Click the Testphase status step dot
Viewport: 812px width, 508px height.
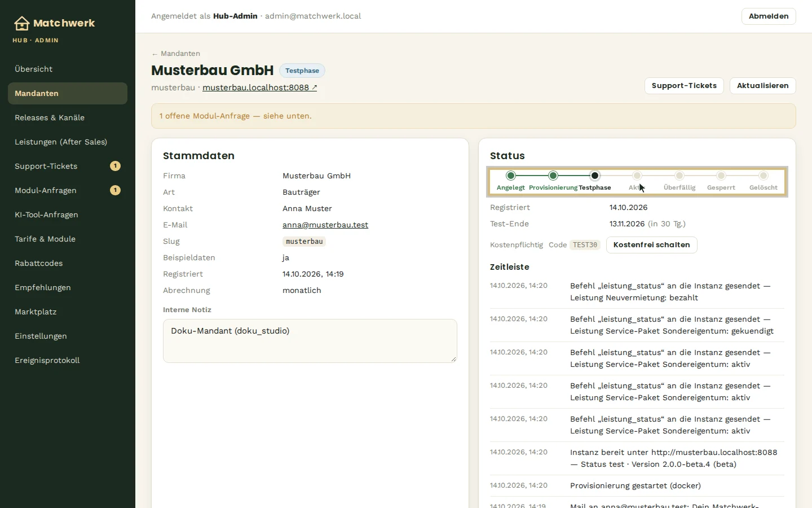tap(595, 176)
